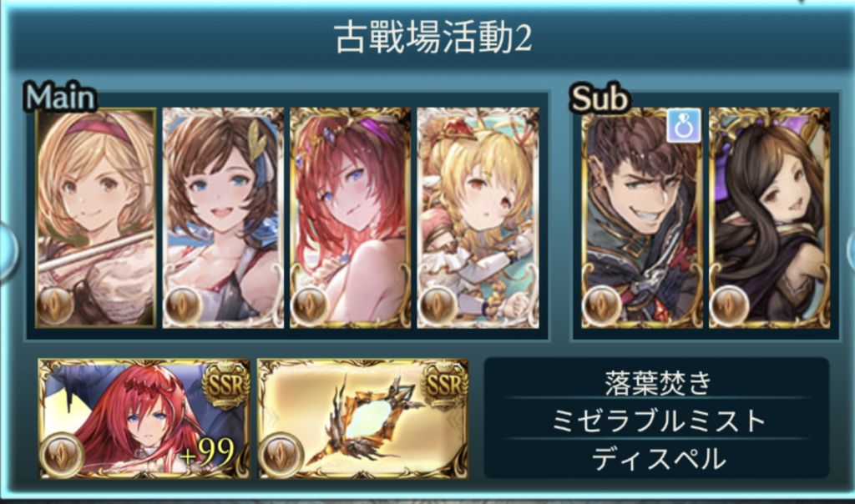This screenshot has width=855, height=504.
Task: Select the 落葉焚き skill
Action: pos(658,382)
